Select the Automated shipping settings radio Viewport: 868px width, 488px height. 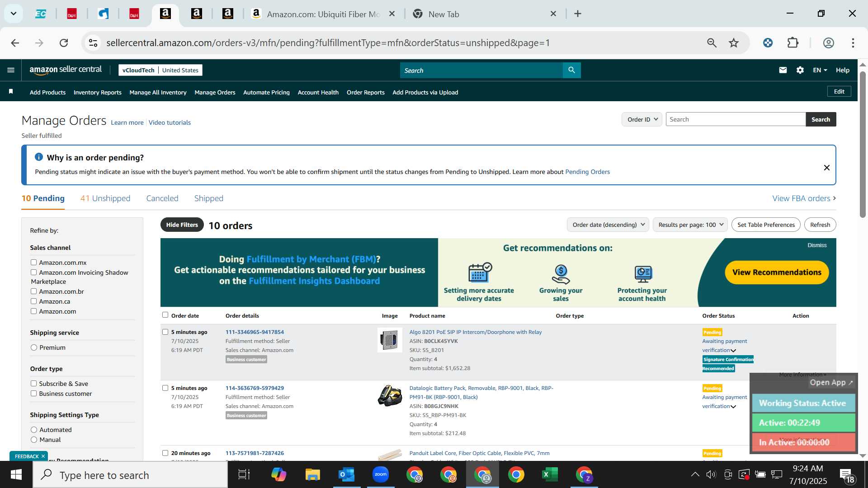click(34, 430)
